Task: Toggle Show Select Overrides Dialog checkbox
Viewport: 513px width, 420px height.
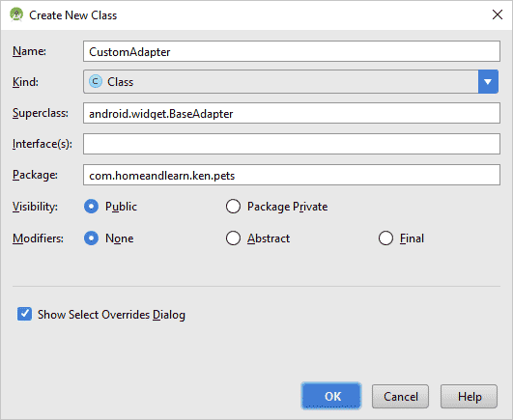Action: (24, 314)
